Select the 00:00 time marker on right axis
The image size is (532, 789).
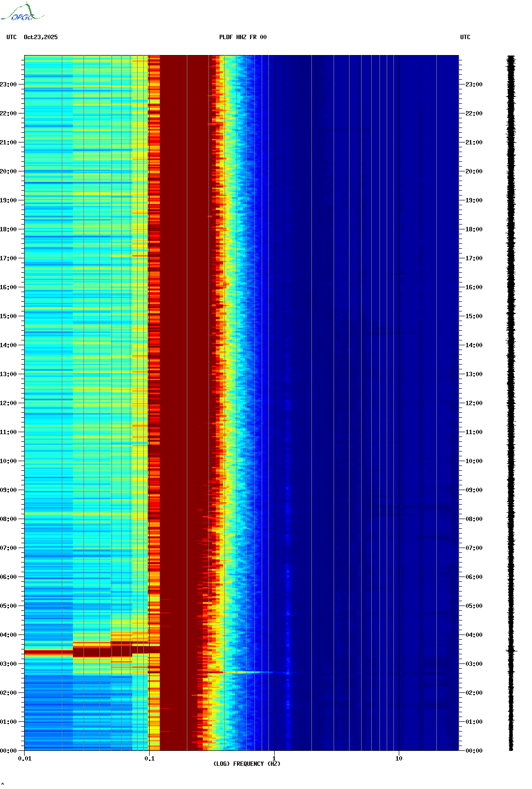point(474,751)
